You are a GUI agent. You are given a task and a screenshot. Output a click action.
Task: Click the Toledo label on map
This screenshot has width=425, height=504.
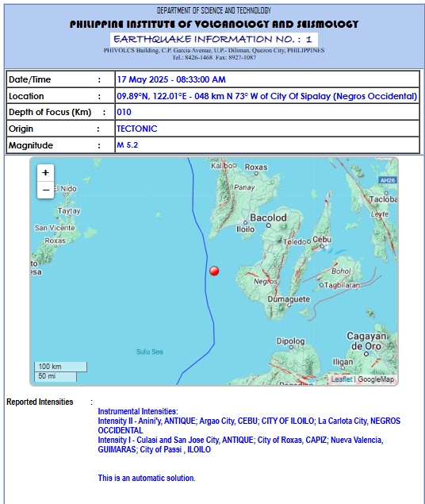coord(295,242)
